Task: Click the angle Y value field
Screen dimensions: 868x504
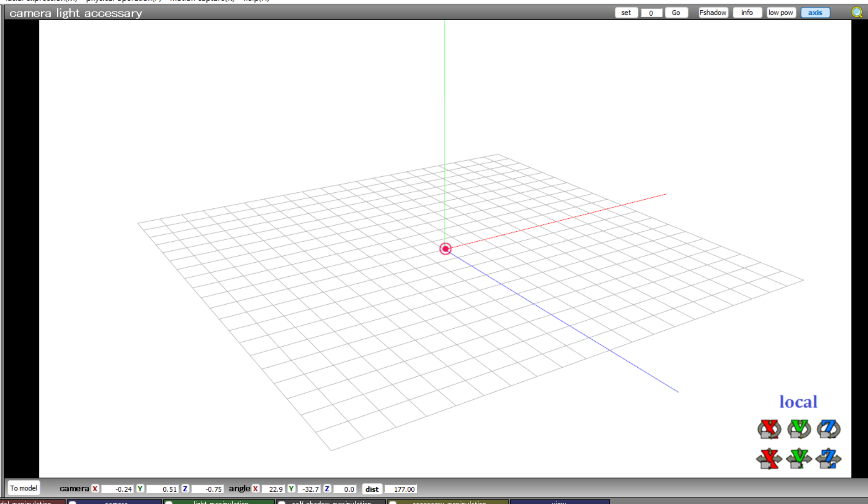Action: 309,489
